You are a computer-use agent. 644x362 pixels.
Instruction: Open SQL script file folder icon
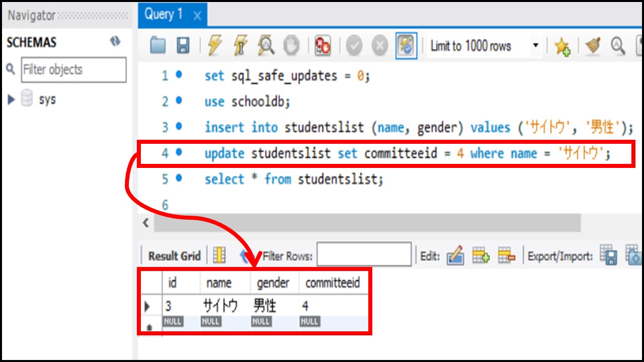point(158,46)
